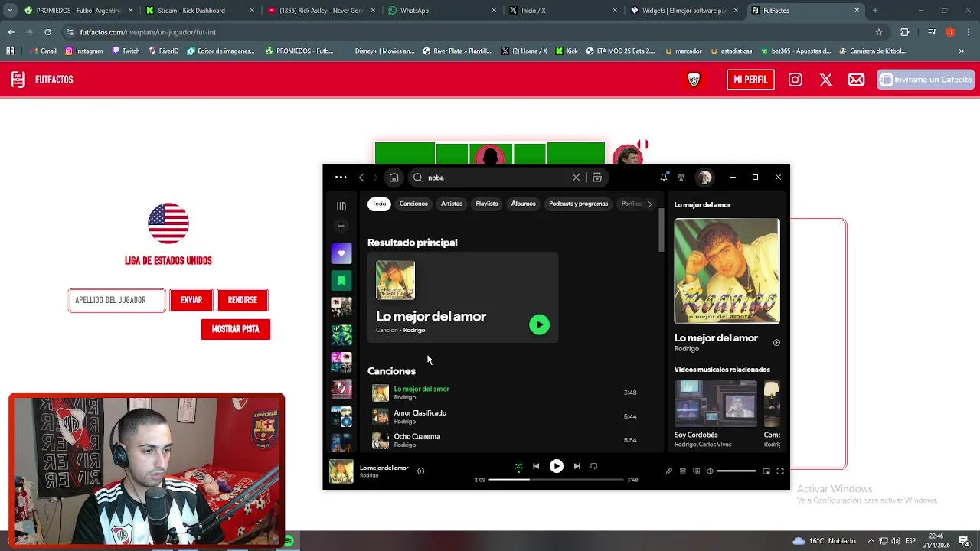Open FutFactos X icon in header
The height and width of the screenshot is (551, 980).
[x=826, y=80]
